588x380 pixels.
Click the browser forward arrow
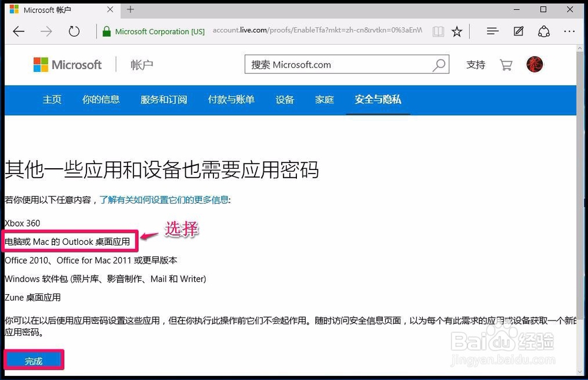coord(46,31)
